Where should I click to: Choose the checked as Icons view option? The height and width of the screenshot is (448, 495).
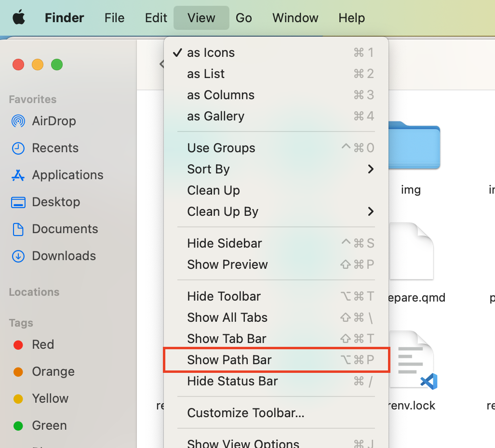pos(211,53)
